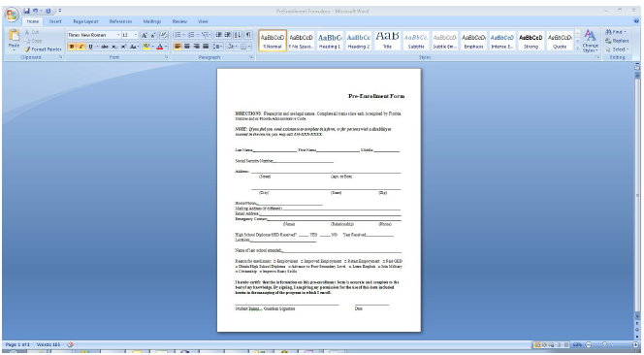Apply the Title style

[387, 41]
